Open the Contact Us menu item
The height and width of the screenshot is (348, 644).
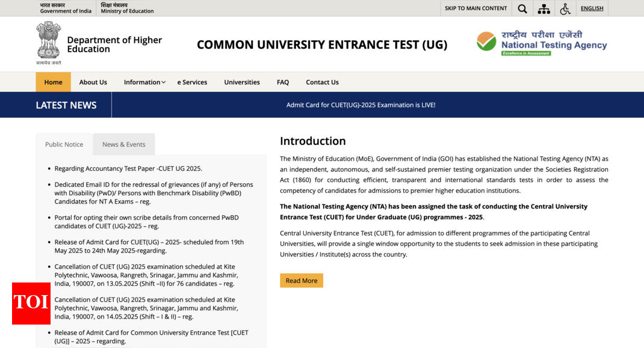tap(323, 82)
